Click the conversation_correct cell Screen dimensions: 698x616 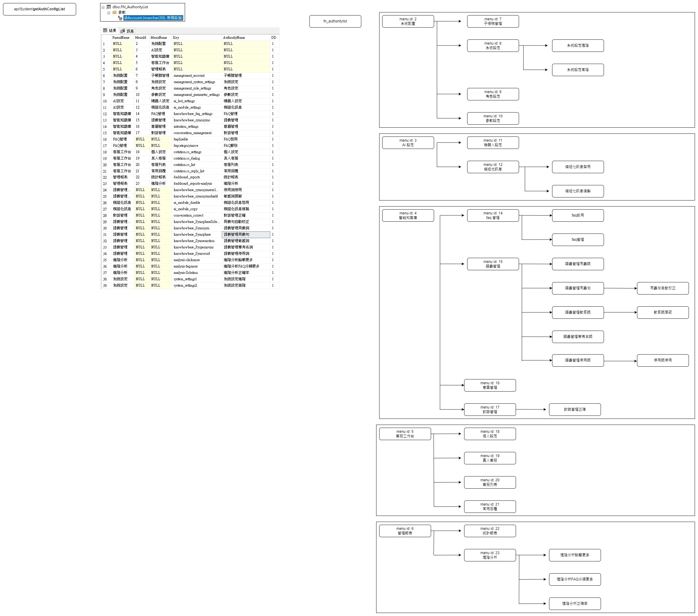[x=197, y=215]
